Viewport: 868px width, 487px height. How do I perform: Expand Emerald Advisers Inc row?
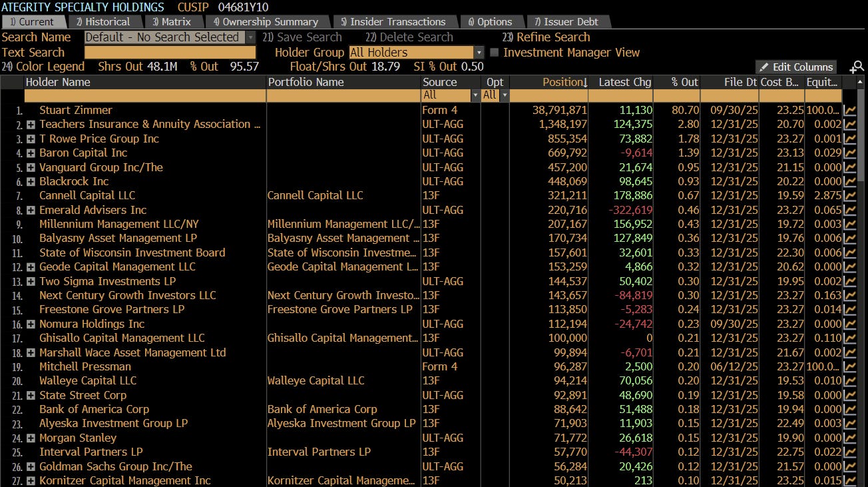(31, 211)
